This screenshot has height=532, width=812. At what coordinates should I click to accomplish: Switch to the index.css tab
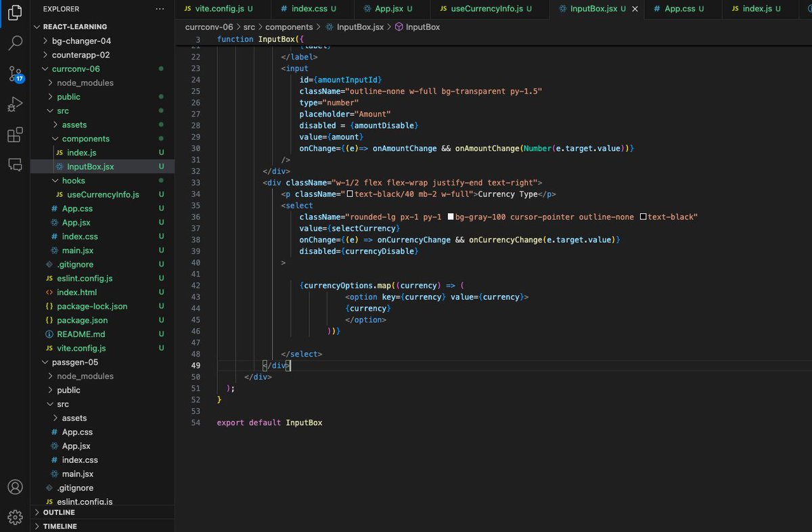313,9
